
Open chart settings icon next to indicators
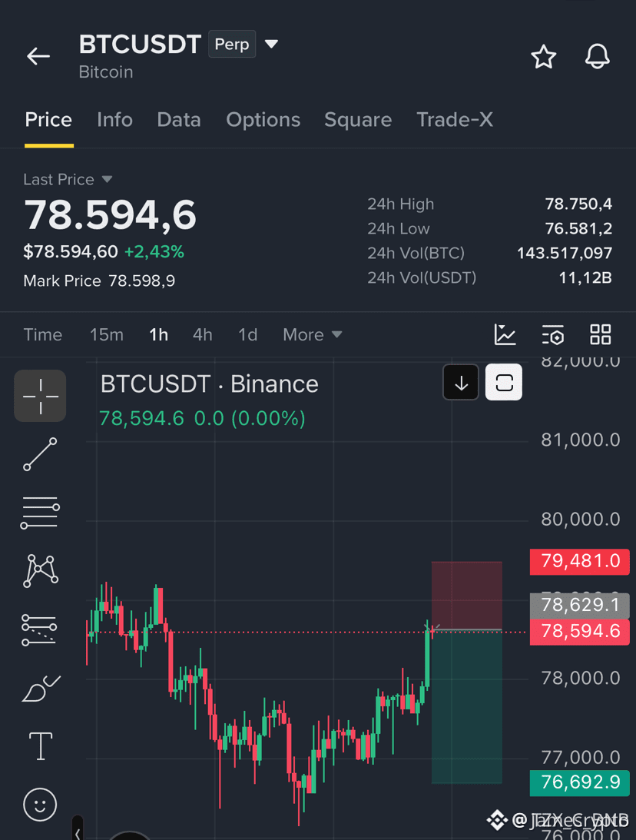click(552, 335)
